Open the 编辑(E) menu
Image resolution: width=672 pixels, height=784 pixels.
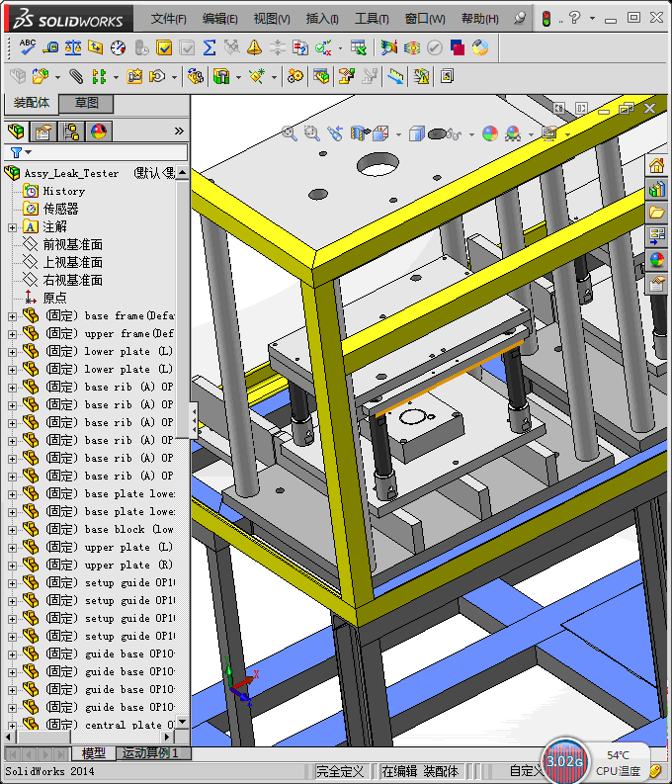tap(219, 19)
